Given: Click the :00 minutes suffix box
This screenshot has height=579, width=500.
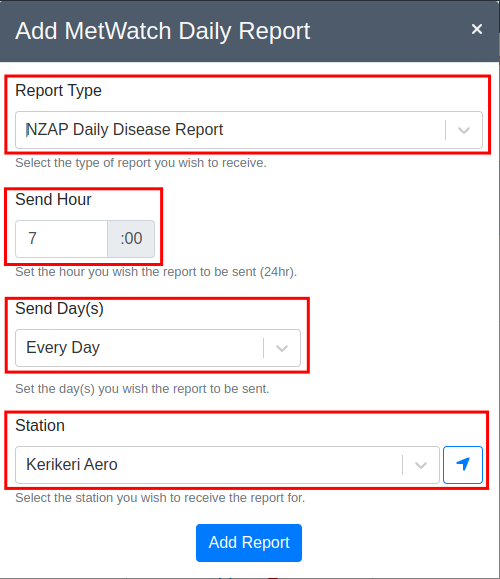Looking at the screenshot, I should click(x=131, y=239).
